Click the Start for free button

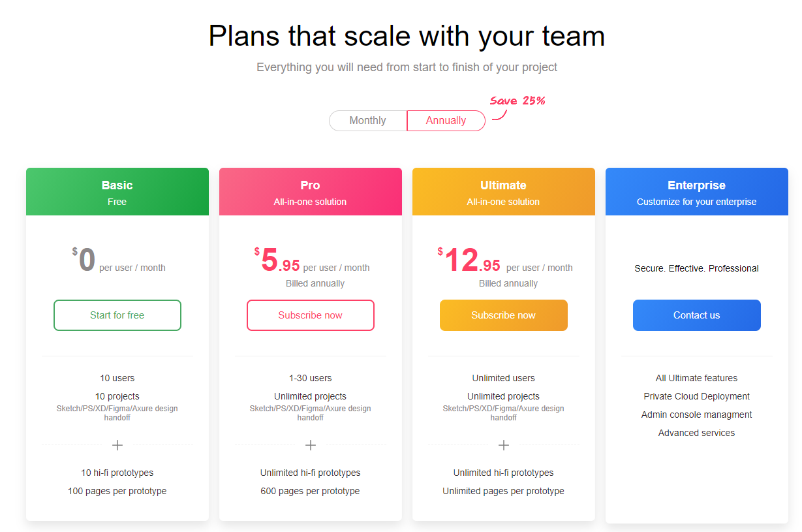point(117,315)
